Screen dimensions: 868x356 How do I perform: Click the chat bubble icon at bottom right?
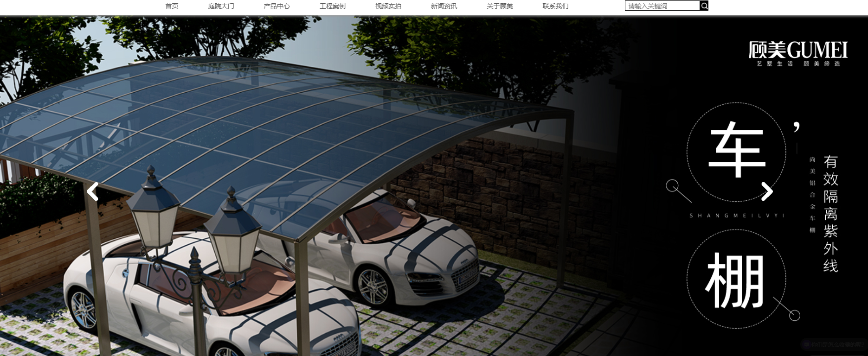[806, 345]
